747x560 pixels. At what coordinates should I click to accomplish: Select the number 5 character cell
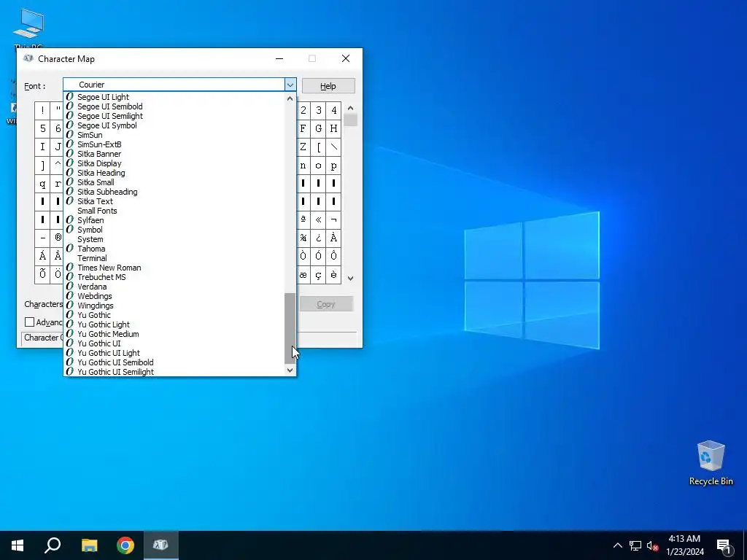(x=42, y=128)
